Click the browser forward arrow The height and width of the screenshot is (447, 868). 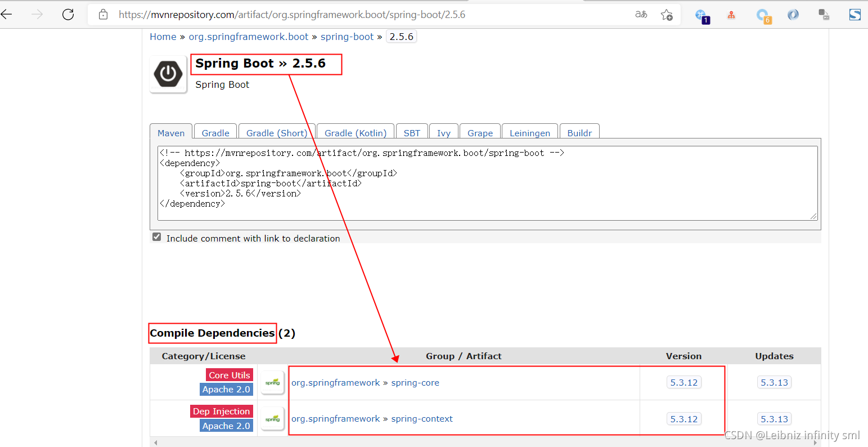tap(38, 15)
